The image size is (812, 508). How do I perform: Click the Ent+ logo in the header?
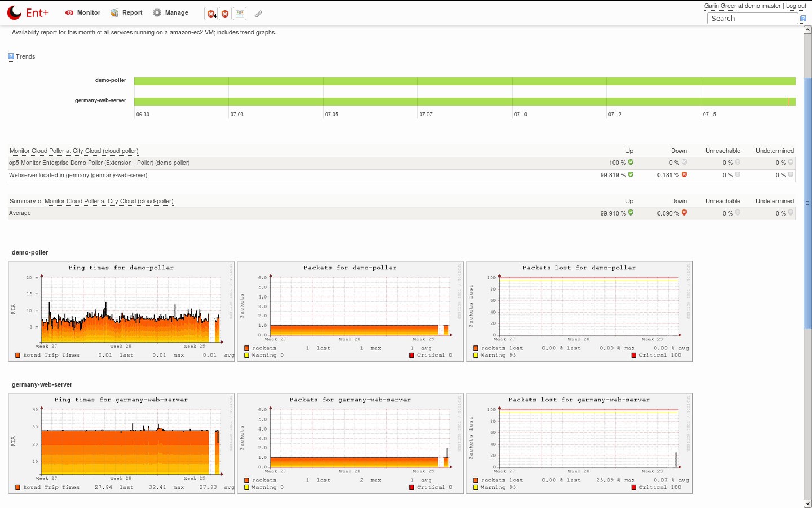pos(27,12)
